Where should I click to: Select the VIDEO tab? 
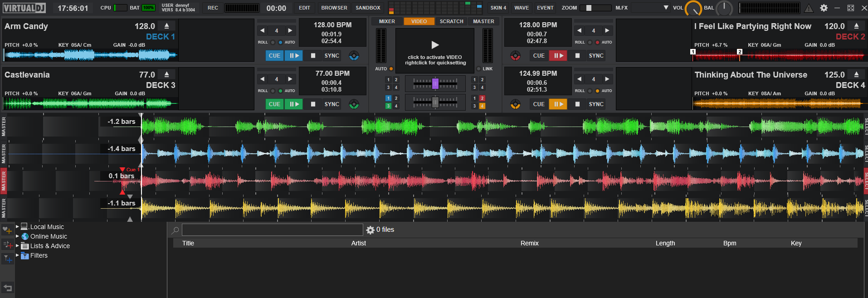(x=419, y=21)
